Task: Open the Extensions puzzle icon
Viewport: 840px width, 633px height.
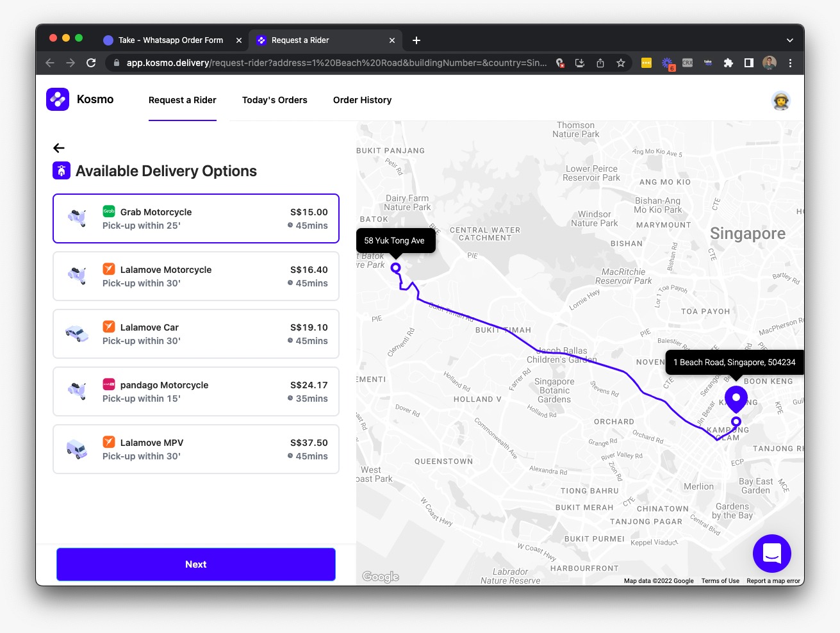Action: (729, 63)
